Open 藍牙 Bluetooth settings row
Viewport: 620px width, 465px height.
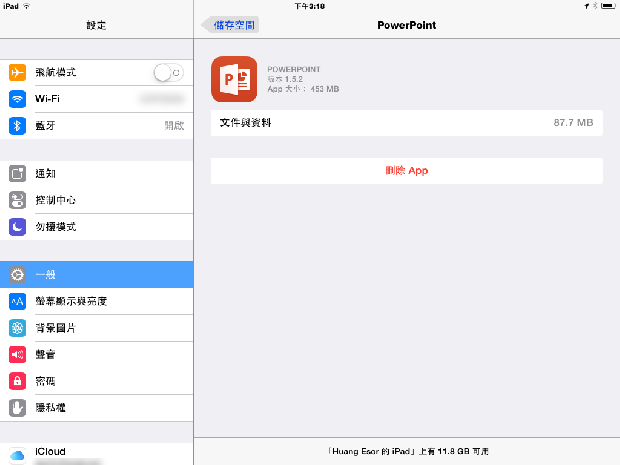[97, 126]
